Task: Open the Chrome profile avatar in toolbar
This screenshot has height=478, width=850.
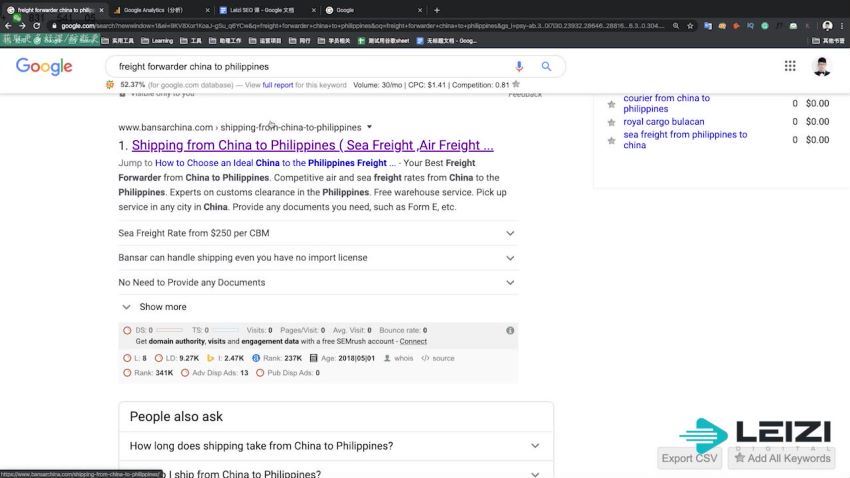Action: point(827,25)
